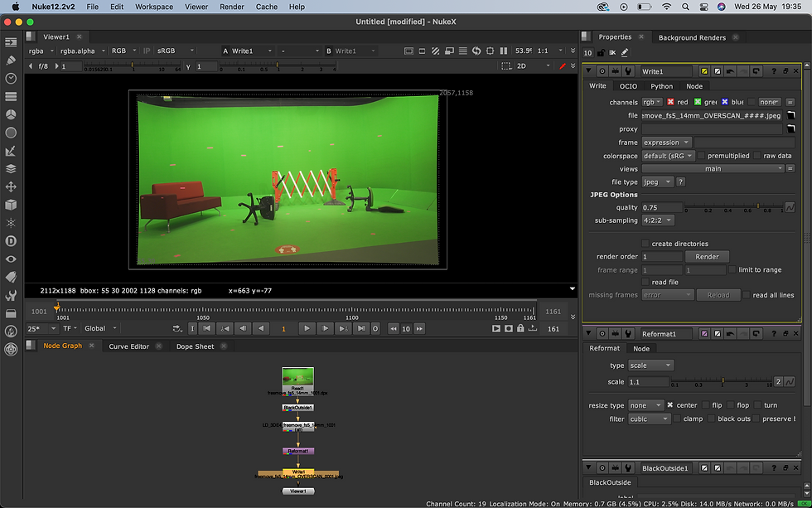Click the scale knob's 2 button
This screenshot has height=508, width=812.
pyautogui.click(x=778, y=382)
